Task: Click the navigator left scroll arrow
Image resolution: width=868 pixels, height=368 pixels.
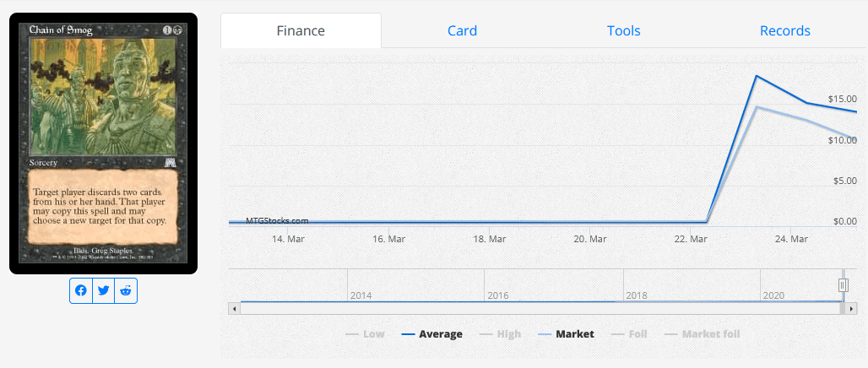Action: 234,309
